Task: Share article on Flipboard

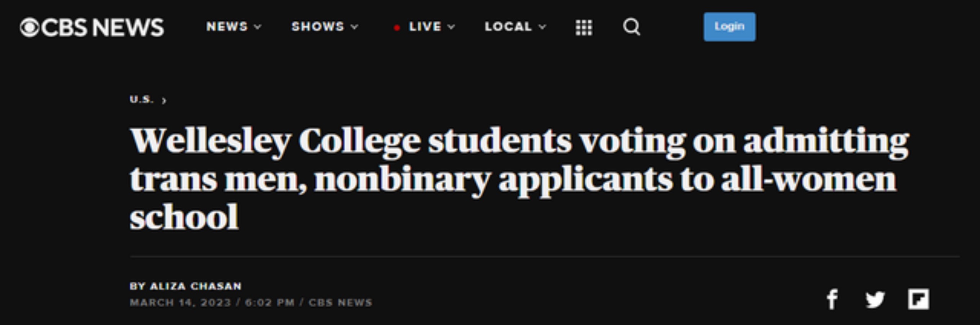Action: [x=918, y=299]
